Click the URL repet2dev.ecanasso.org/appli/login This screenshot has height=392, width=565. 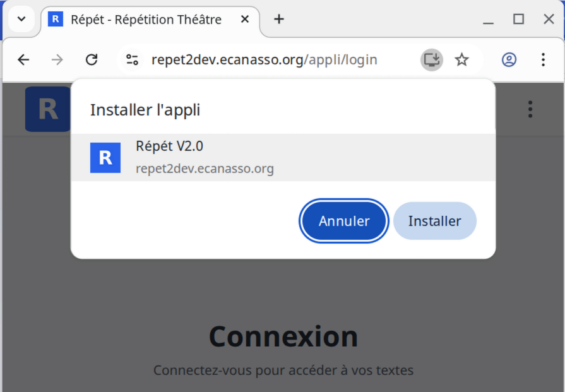[264, 59]
